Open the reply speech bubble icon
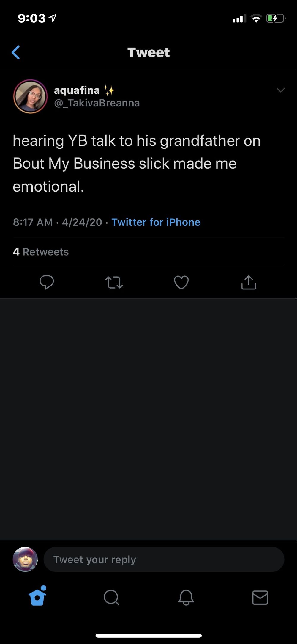297x644 pixels. (x=47, y=282)
